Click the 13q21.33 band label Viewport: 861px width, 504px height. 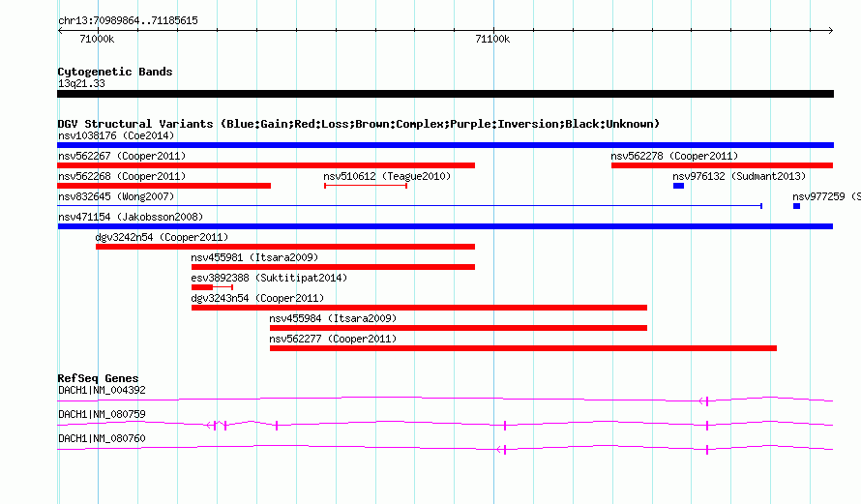tap(81, 83)
